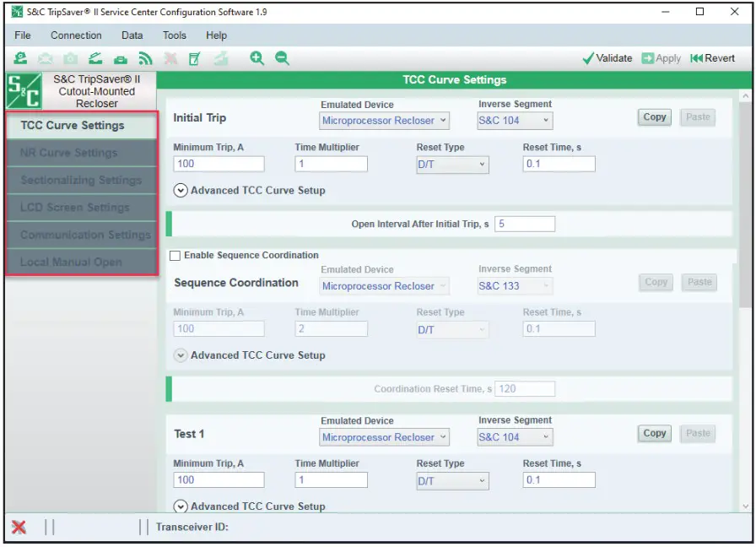Open Sequence Coordination Inverse Segment S&C 133 dropdown
Screen dimensions: 756x547
pyautogui.click(x=515, y=286)
